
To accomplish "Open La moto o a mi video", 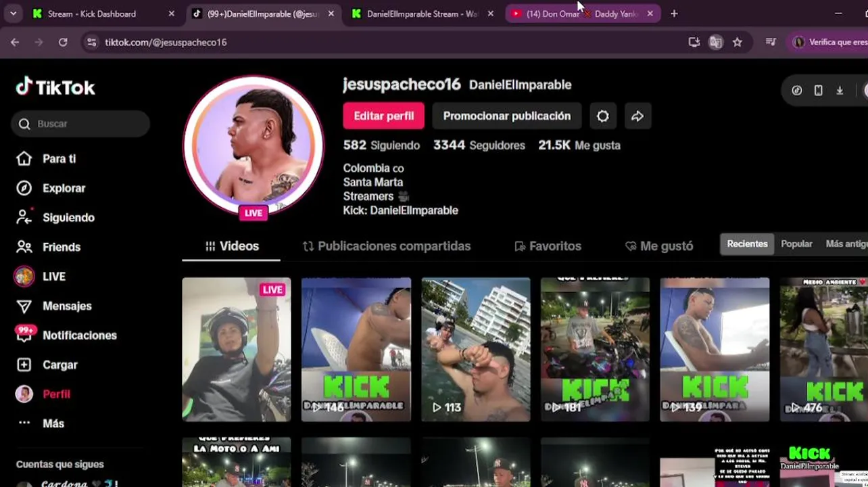I will point(237,462).
